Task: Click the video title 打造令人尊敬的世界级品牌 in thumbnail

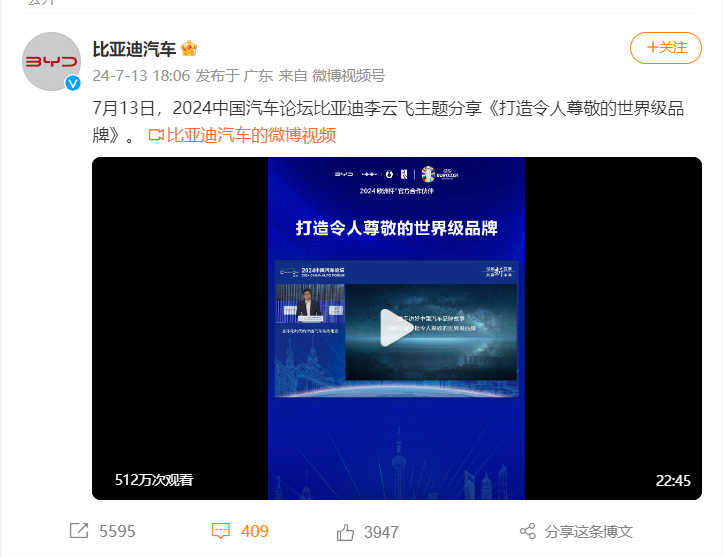Action: (x=397, y=228)
